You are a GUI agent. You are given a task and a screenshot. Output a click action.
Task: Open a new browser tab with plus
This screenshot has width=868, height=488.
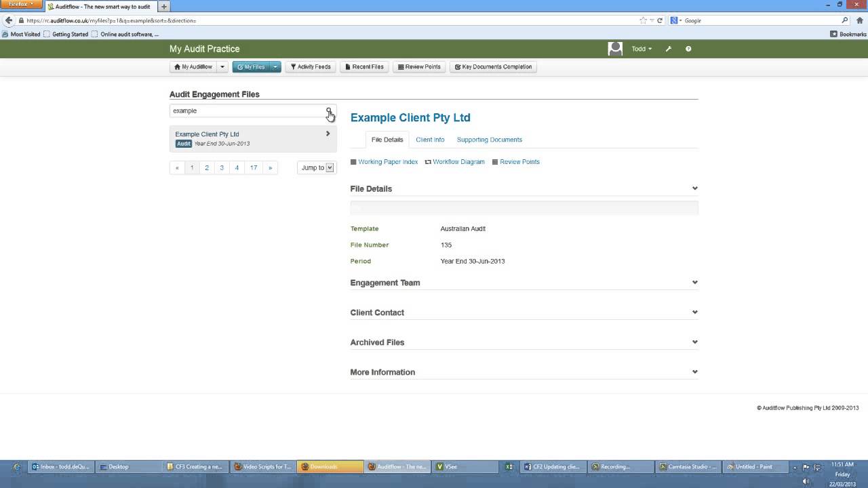[164, 7]
